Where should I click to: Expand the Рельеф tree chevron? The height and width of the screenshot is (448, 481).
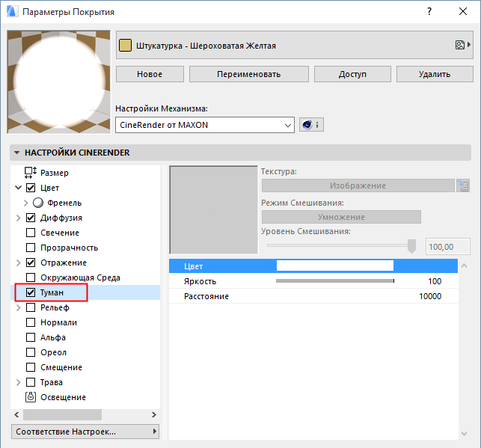coord(19,307)
